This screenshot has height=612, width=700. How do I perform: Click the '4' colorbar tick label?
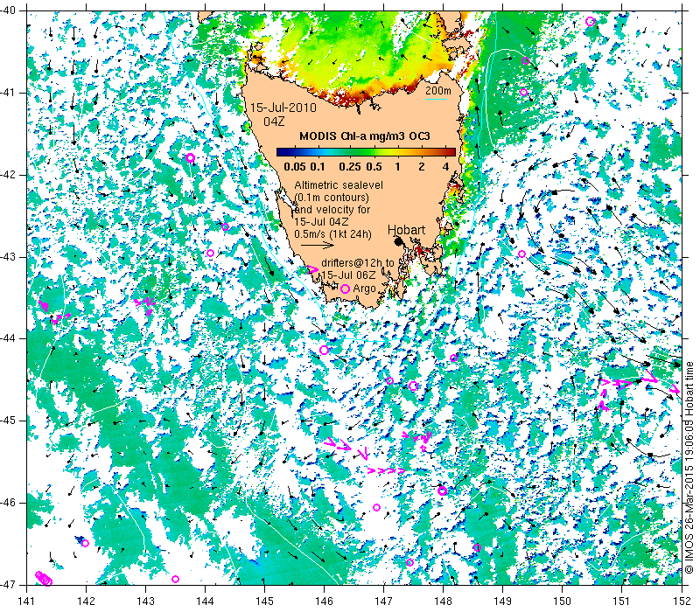click(445, 167)
